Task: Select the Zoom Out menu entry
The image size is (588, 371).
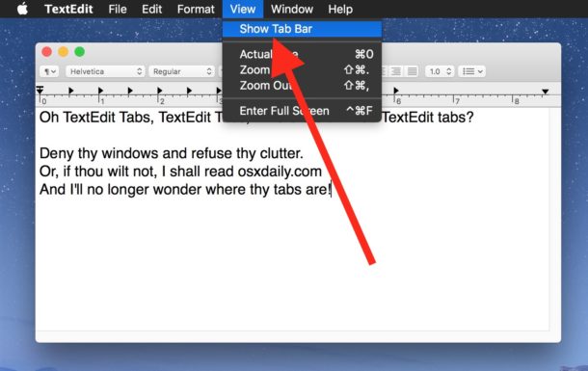Action: (302, 86)
